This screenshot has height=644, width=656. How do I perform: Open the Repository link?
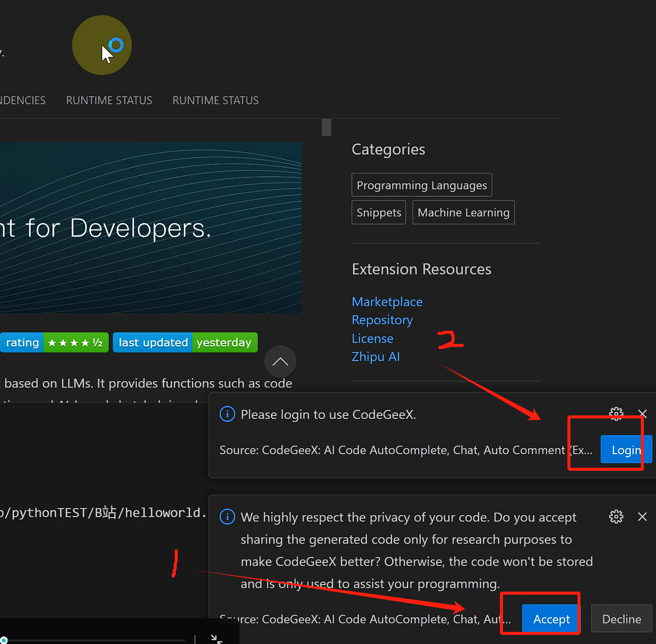pos(382,320)
